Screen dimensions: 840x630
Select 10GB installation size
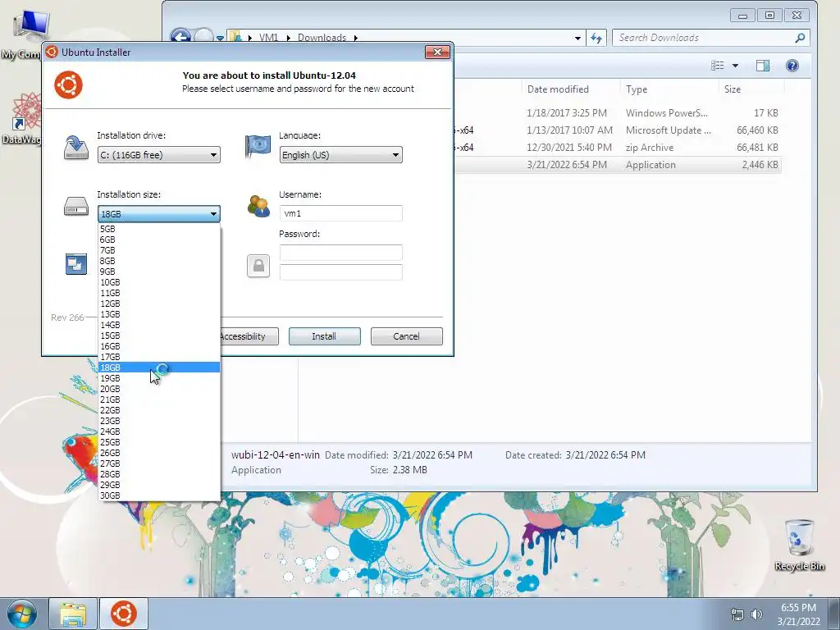(x=158, y=282)
